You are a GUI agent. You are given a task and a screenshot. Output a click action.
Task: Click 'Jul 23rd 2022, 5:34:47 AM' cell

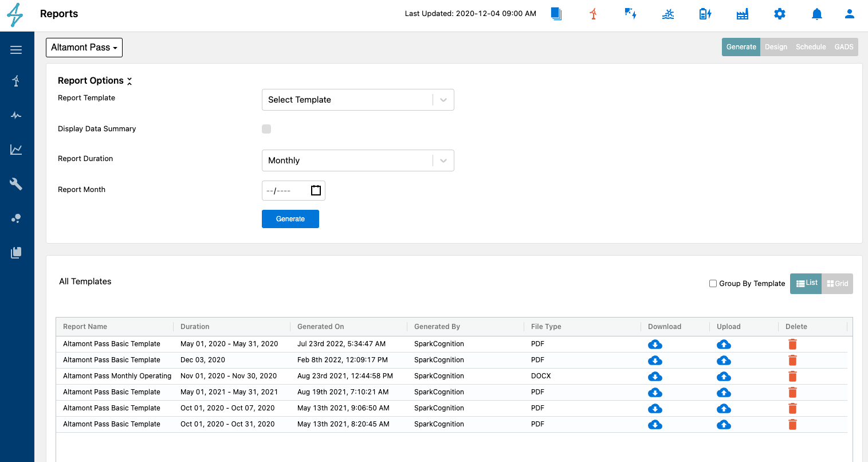pyautogui.click(x=341, y=344)
